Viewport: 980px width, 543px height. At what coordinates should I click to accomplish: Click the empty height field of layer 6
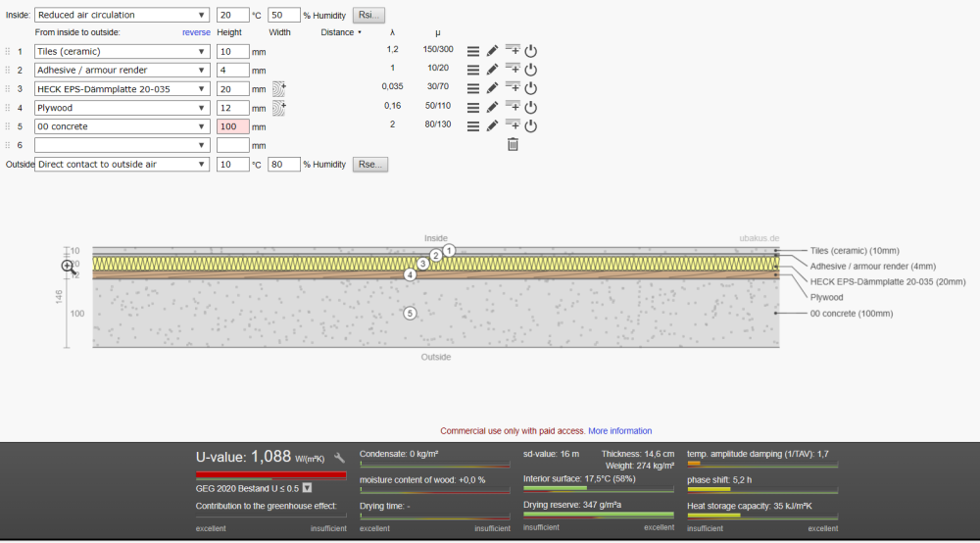232,145
